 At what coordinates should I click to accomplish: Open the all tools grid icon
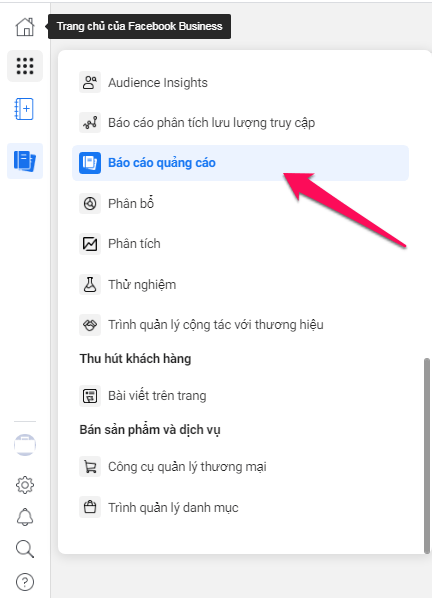(25, 66)
